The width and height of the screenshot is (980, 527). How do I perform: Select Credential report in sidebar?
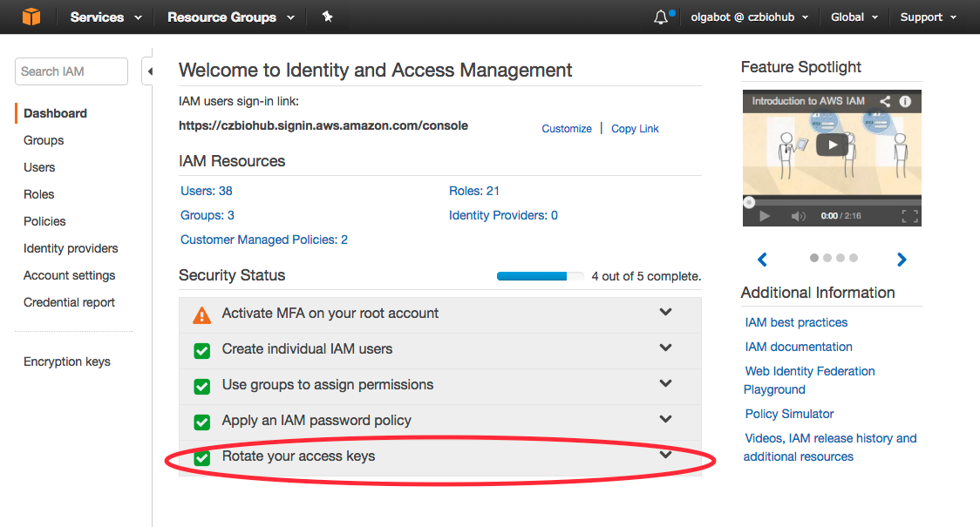pos(69,302)
